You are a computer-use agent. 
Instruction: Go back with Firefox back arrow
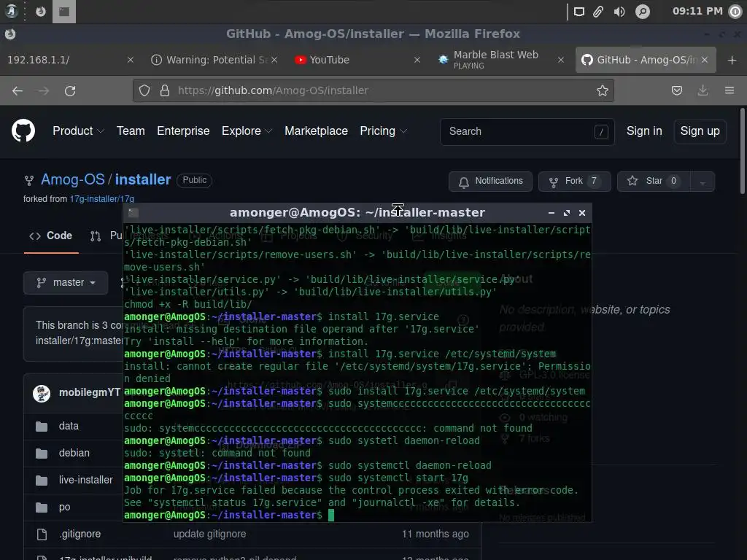click(18, 90)
